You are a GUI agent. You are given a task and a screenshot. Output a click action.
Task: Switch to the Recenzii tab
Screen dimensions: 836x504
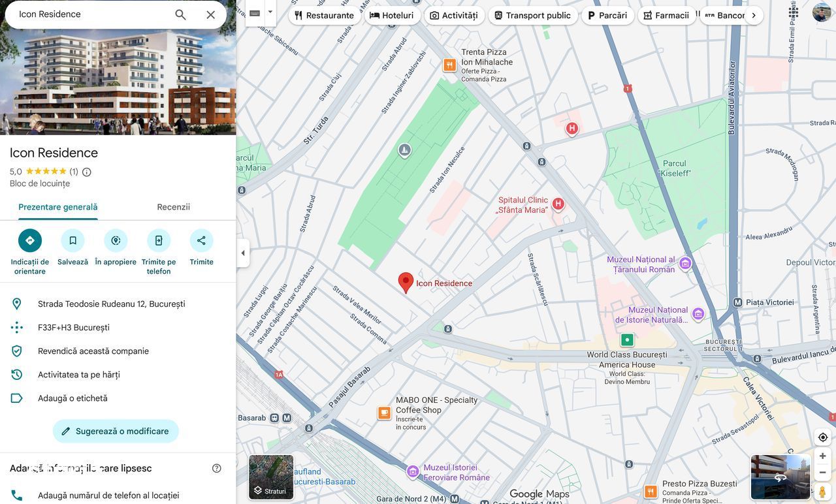pyautogui.click(x=173, y=207)
